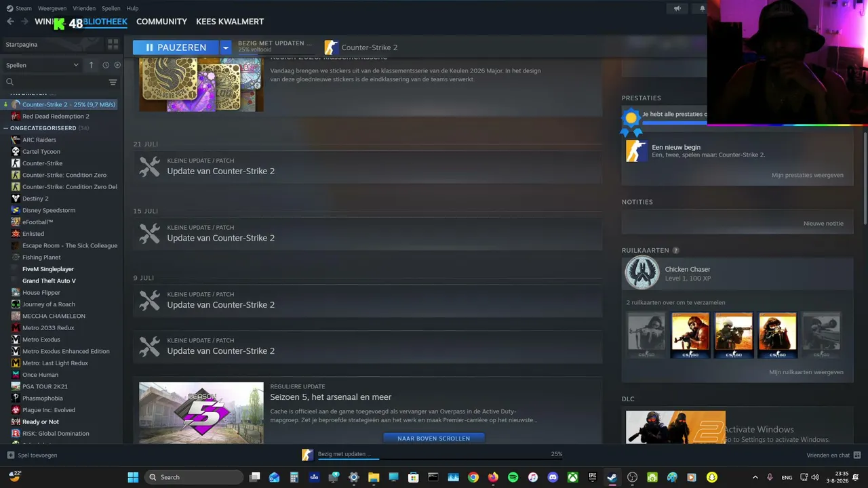
Task: Open the Spellen menu in menu bar
Action: [111, 8]
